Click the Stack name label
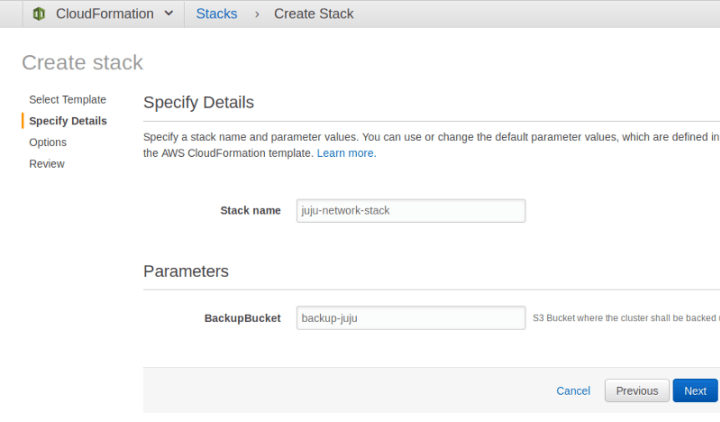This screenshot has width=720, height=422. click(x=250, y=211)
